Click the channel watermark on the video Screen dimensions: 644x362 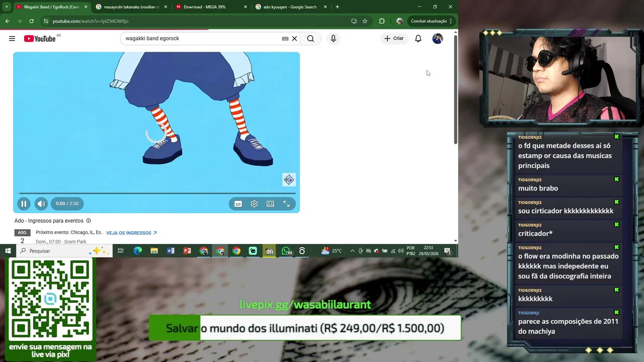(289, 179)
